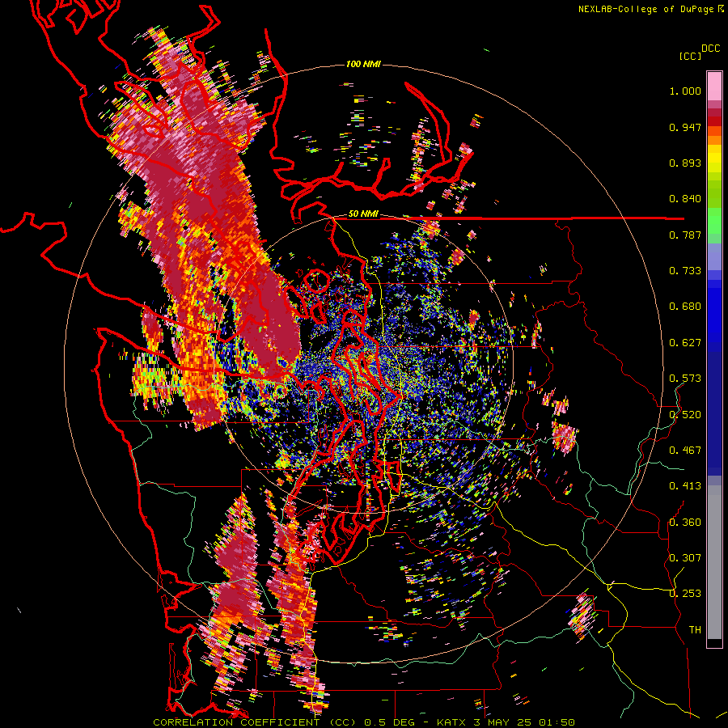
Task: Click the 0.733 color scale value
Action: [x=685, y=271]
